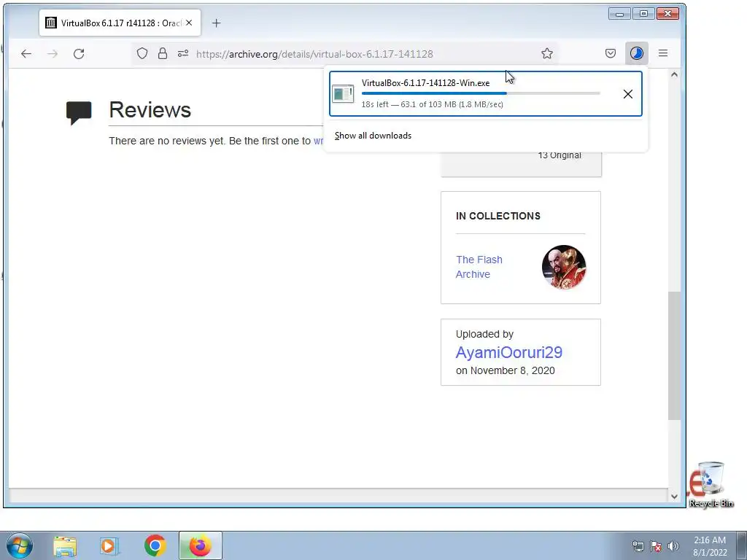Bookmark this page with the star icon

point(547,53)
